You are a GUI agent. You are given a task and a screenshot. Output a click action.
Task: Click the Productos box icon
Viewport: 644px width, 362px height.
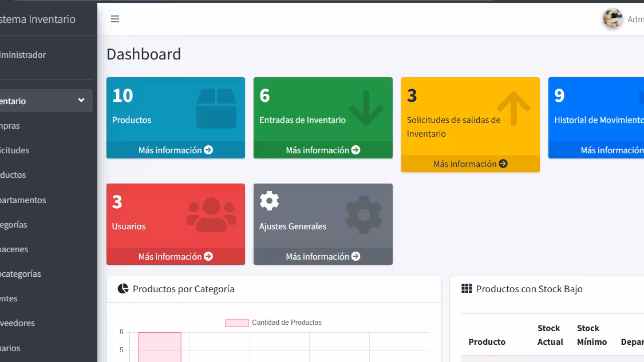(216, 108)
